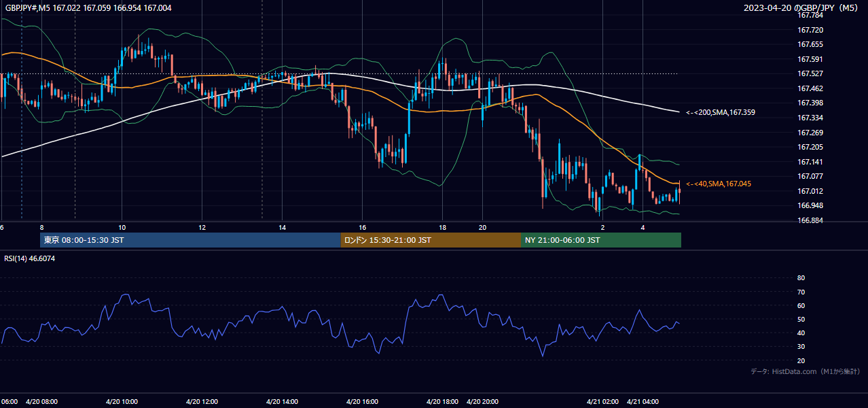Click the 4/21 04:00 date label
Screen dimensions: 868x408
(x=643, y=401)
